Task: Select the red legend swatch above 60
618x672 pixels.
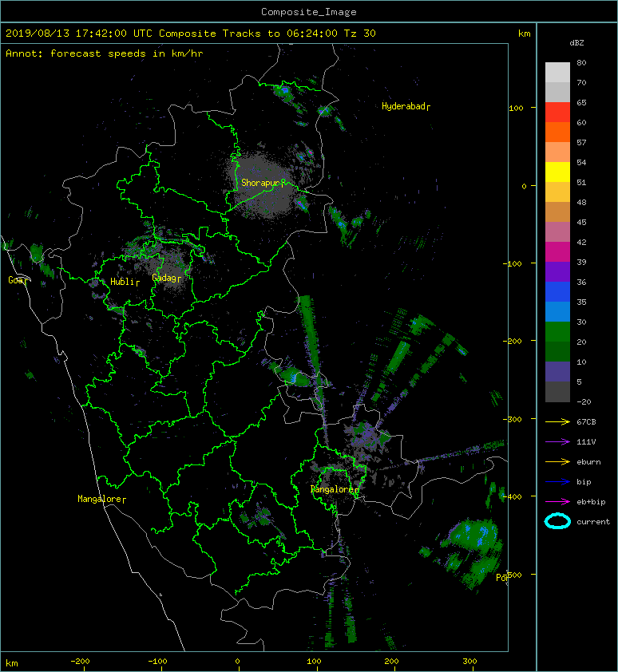Action: (557, 113)
